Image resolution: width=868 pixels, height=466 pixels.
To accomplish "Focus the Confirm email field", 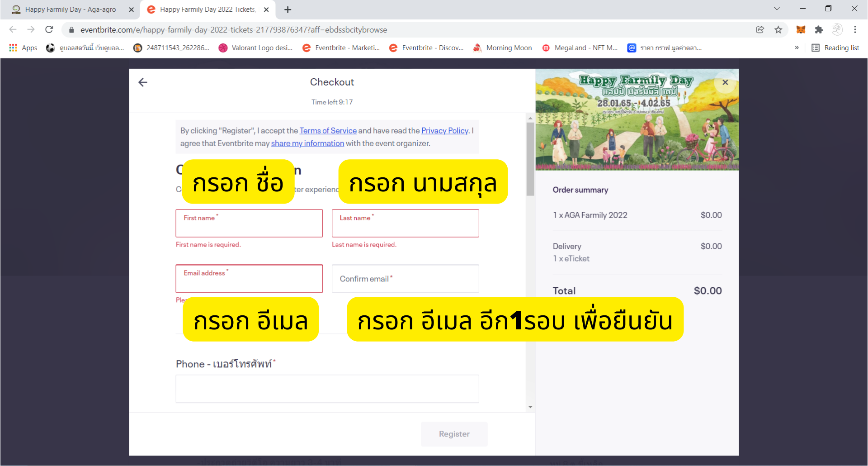I will point(405,279).
